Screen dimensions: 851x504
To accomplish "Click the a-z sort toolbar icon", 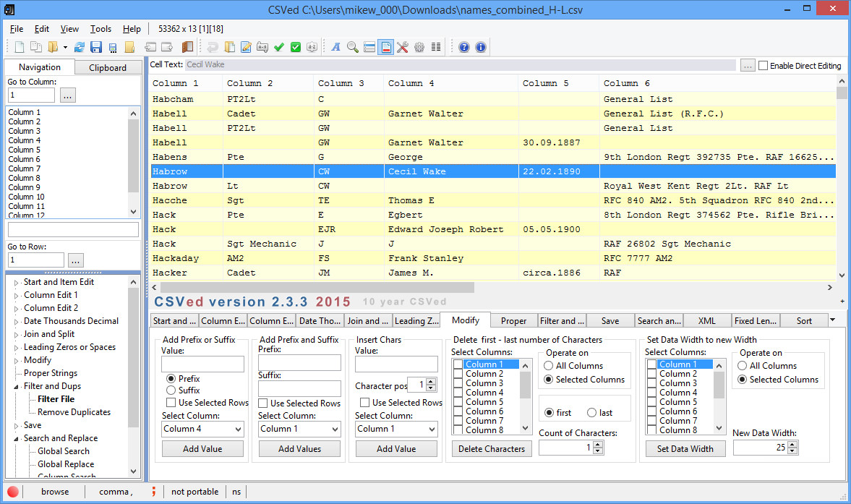I will tap(312, 46).
